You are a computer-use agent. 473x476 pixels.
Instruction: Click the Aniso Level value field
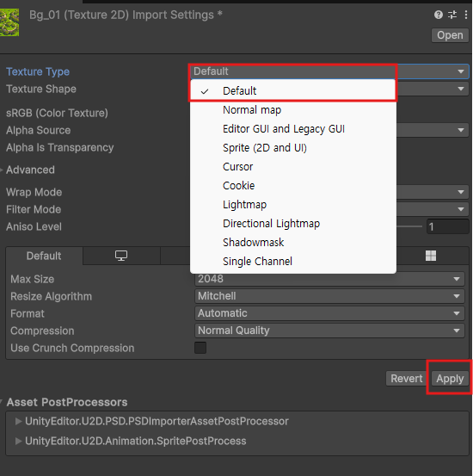tap(447, 226)
